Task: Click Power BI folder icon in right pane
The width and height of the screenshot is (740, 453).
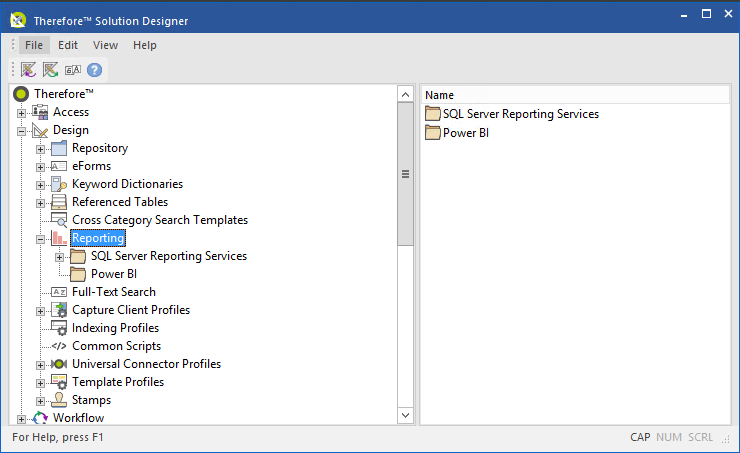Action: (432, 133)
